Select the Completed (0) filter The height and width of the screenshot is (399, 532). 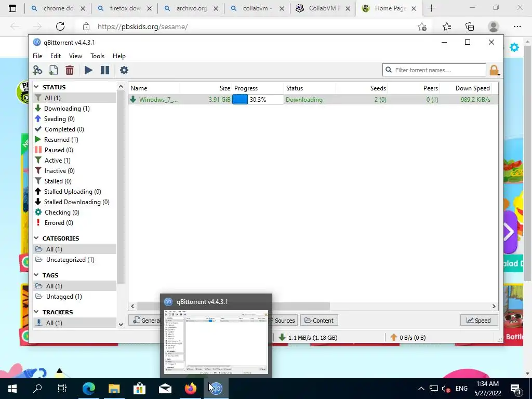click(75, 129)
